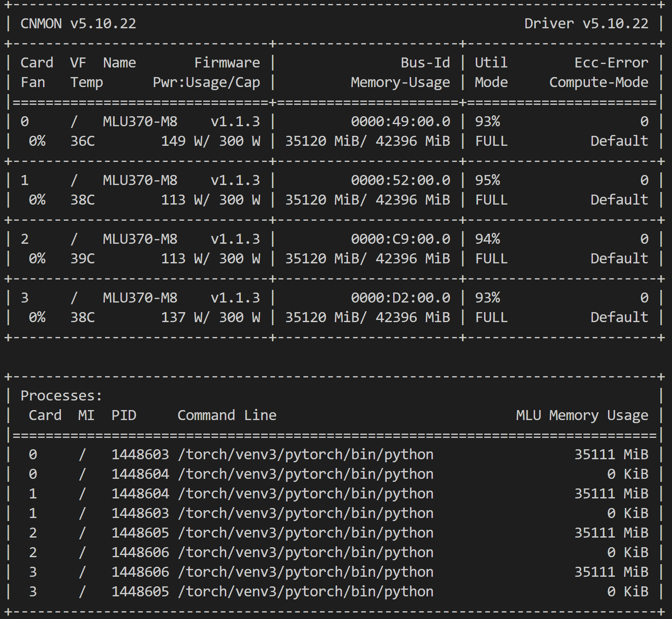
Task: Select the Firmware column header
Action: tap(227, 63)
